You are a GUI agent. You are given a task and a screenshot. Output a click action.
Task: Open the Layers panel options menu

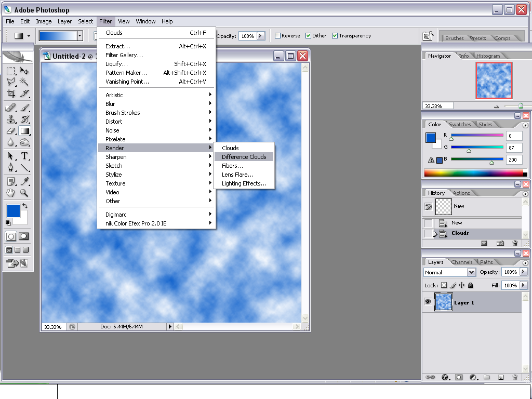[x=525, y=263]
